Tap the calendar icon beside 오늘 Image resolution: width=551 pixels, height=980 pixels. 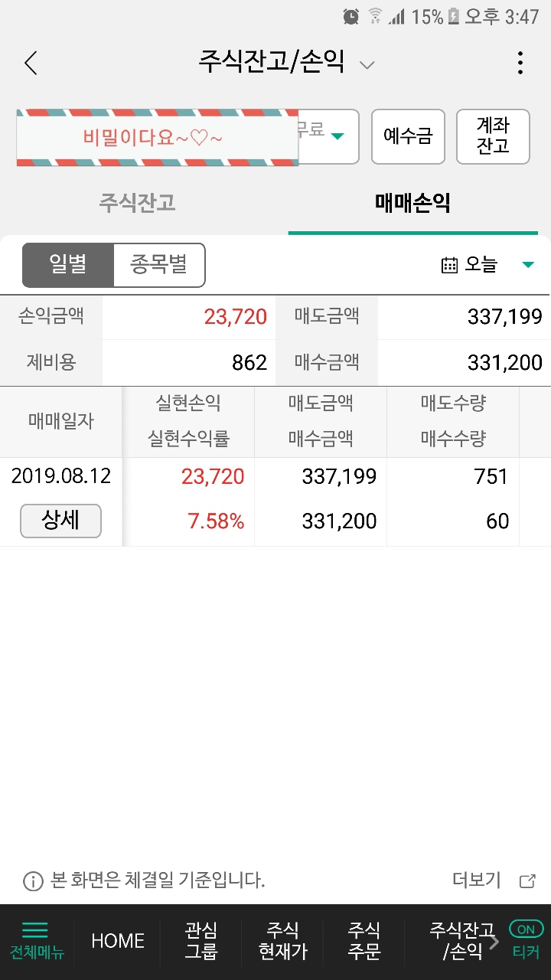click(450, 265)
